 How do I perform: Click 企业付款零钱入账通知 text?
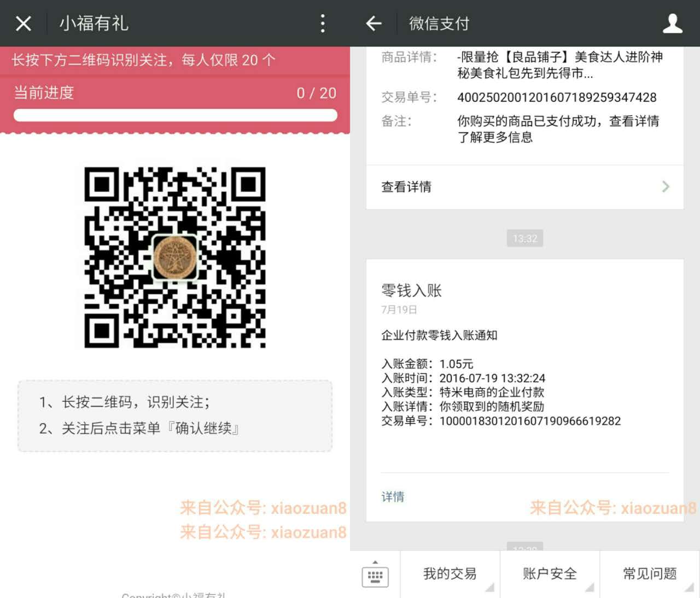[439, 336]
